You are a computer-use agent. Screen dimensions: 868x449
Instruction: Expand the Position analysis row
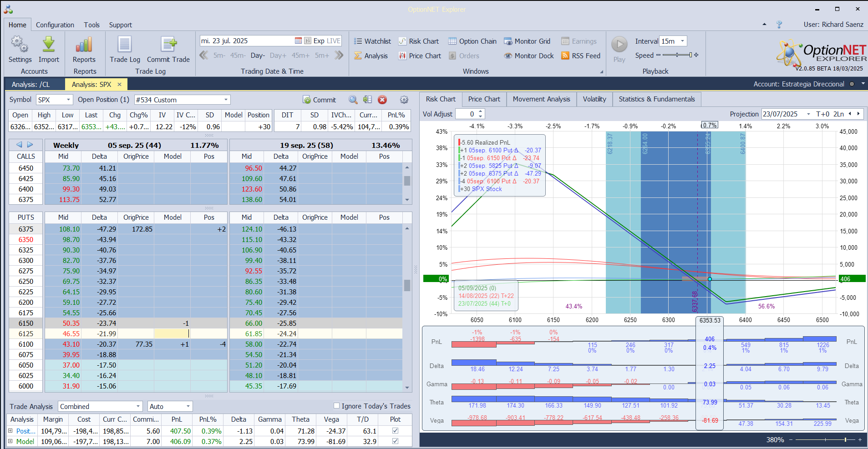tap(10, 431)
